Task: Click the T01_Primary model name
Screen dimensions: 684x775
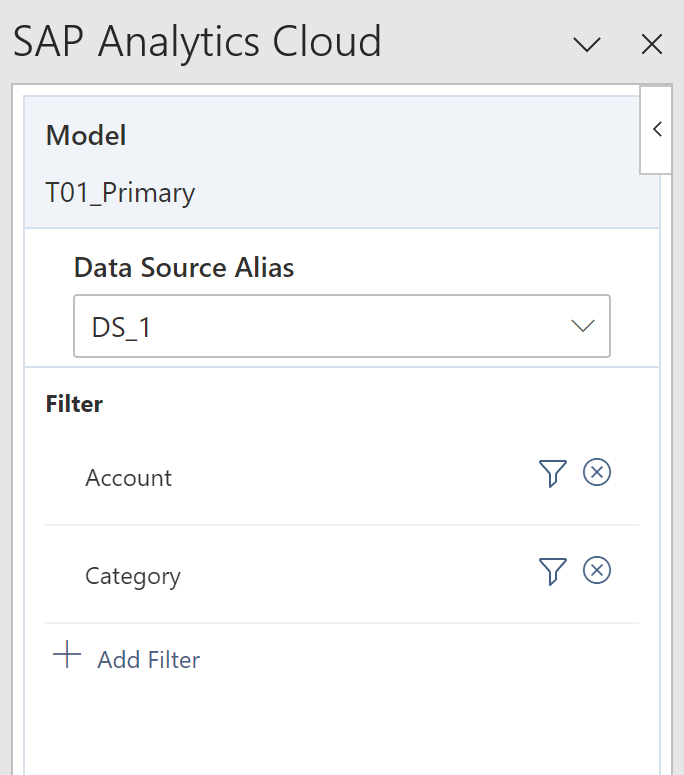Action: (x=120, y=193)
